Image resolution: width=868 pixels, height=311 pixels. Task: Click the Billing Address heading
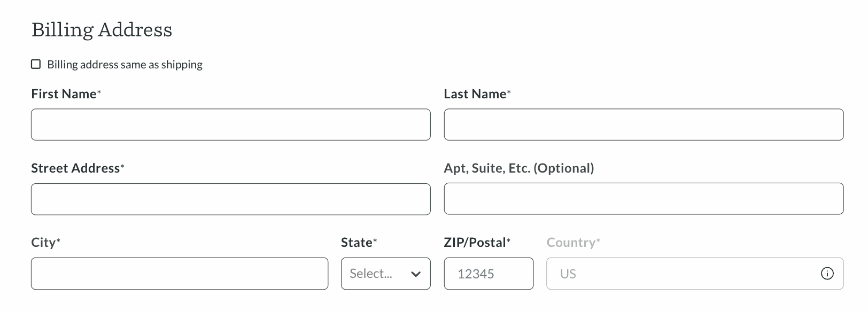coord(102,30)
